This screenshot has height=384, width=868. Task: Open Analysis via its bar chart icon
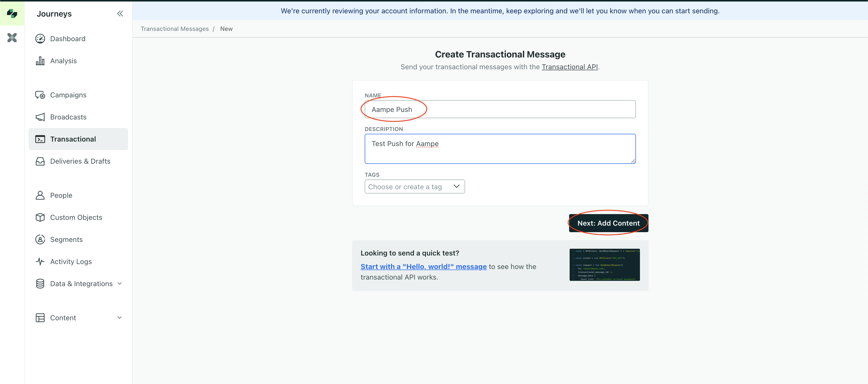tap(40, 61)
